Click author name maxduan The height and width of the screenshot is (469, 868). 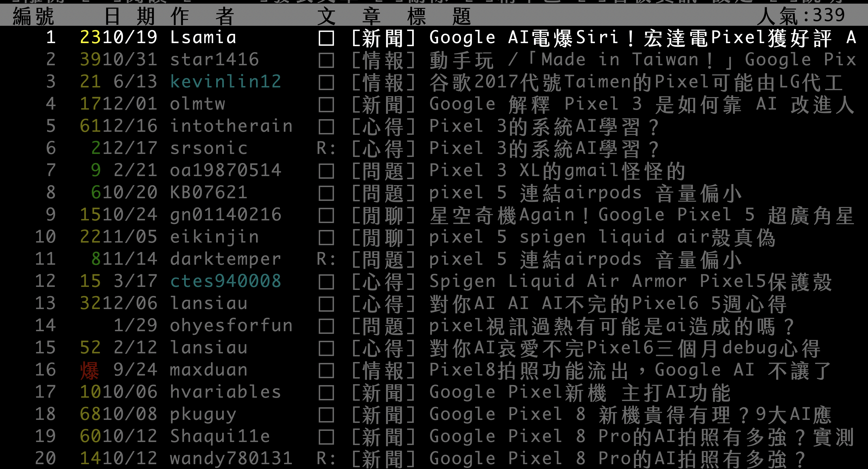(x=209, y=370)
